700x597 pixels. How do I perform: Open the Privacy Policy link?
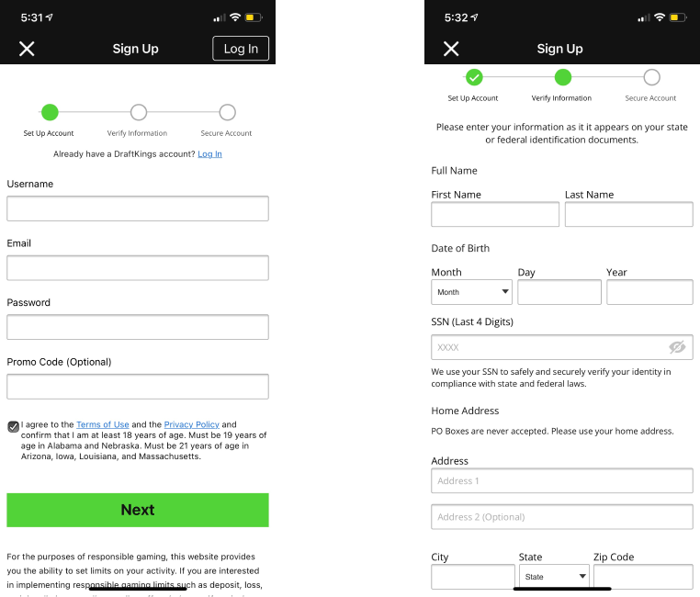coord(191,424)
